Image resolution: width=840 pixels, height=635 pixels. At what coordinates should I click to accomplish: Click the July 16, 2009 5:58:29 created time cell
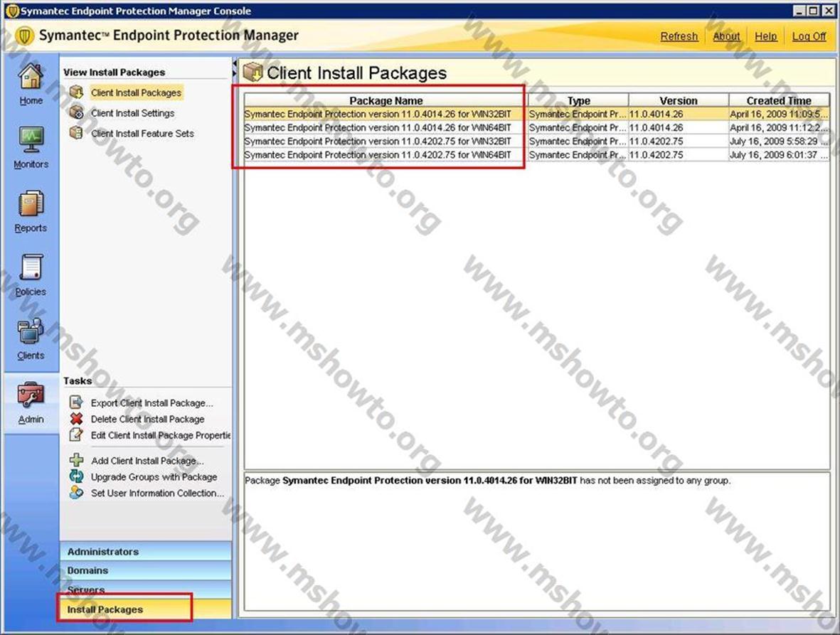pyautogui.click(x=778, y=141)
